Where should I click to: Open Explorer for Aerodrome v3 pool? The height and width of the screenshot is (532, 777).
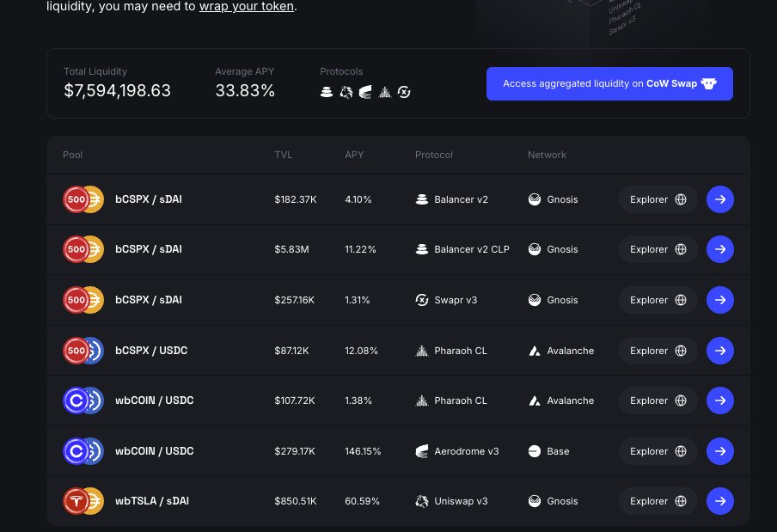click(x=658, y=451)
